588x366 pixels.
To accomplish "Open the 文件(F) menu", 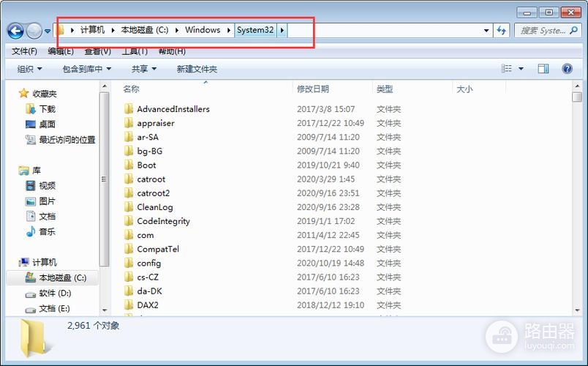I will pos(24,51).
